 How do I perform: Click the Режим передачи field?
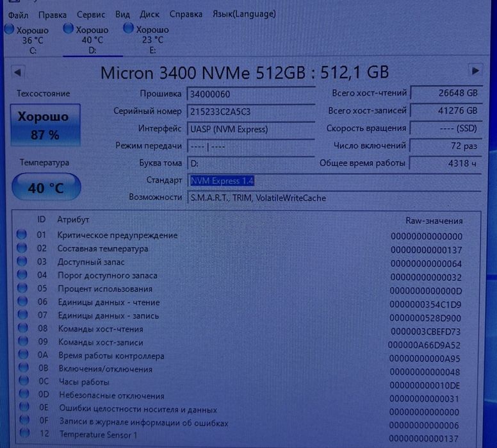[x=250, y=146]
